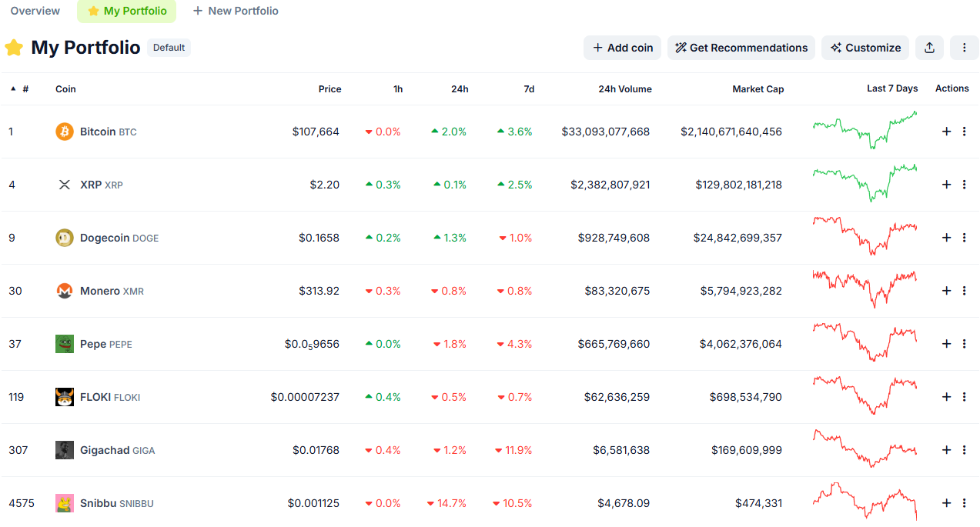Click the Pepe 24h volume $665,769,660
This screenshot has height=527, width=980.
click(x=614, y=344)
